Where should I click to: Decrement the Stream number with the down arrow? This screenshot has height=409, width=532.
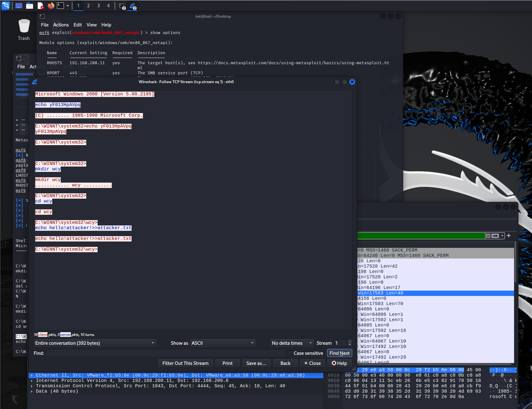[350, 345]
